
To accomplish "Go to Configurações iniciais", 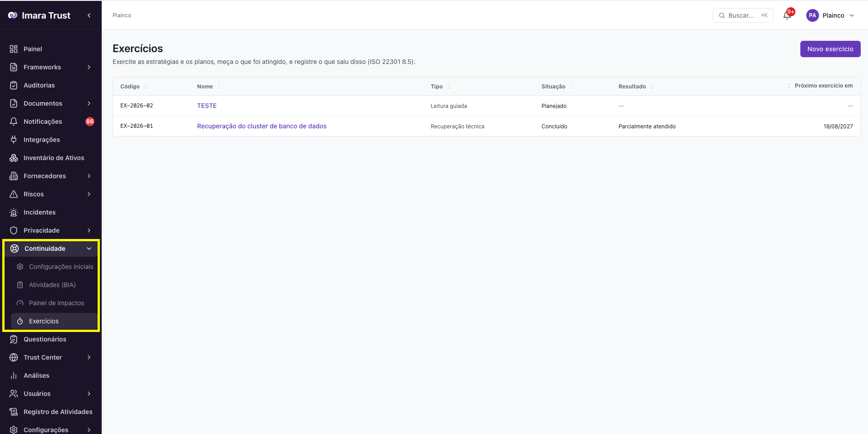I will point(55,267).
